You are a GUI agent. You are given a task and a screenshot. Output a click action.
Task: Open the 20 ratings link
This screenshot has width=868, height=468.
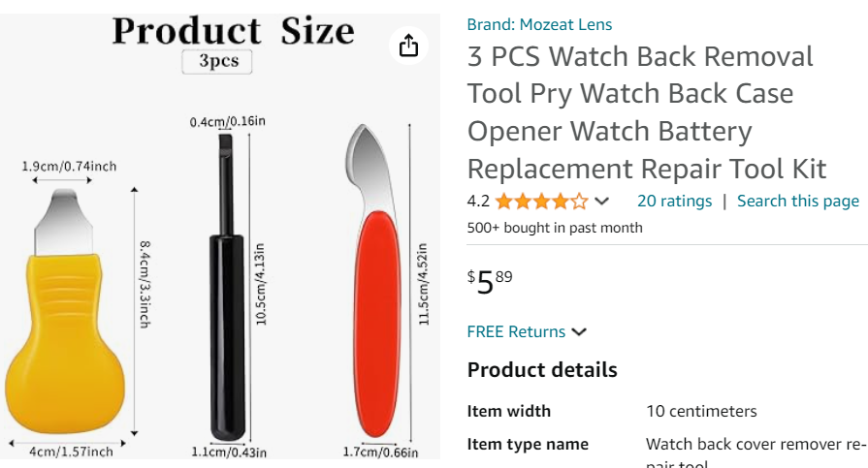click(674, 201)
